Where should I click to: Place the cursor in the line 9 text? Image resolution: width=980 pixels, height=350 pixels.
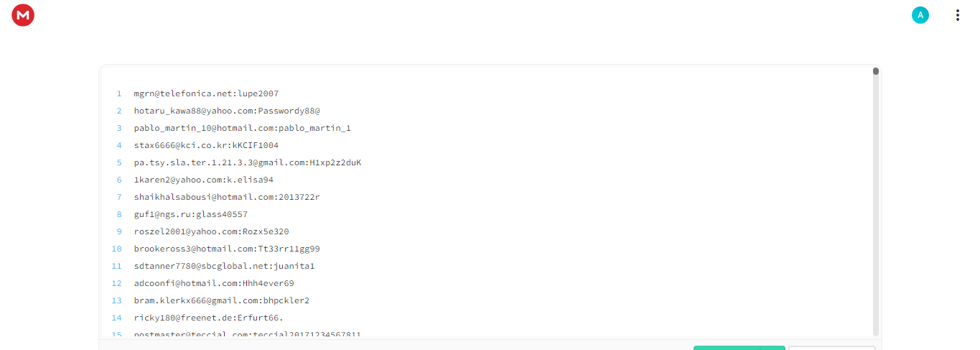coord(211,231)
